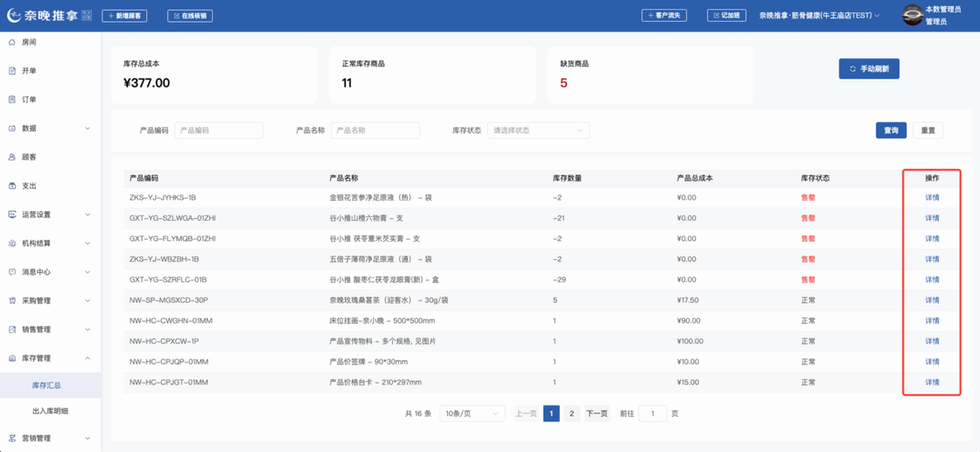Click the user avatar picture
The width and height of the screenshot is (980, 452).
pyautogui.click(x=912, y=15)
